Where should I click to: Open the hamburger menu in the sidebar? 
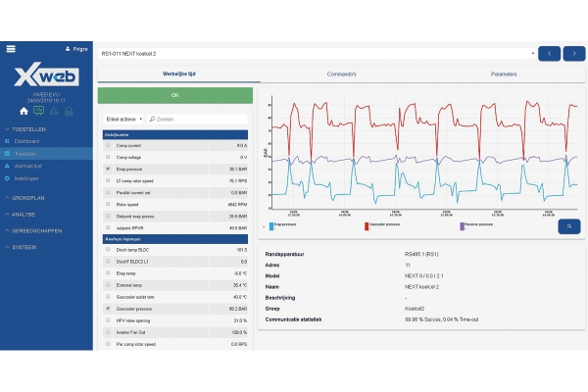pyautogui.click(x=11, y=49)
